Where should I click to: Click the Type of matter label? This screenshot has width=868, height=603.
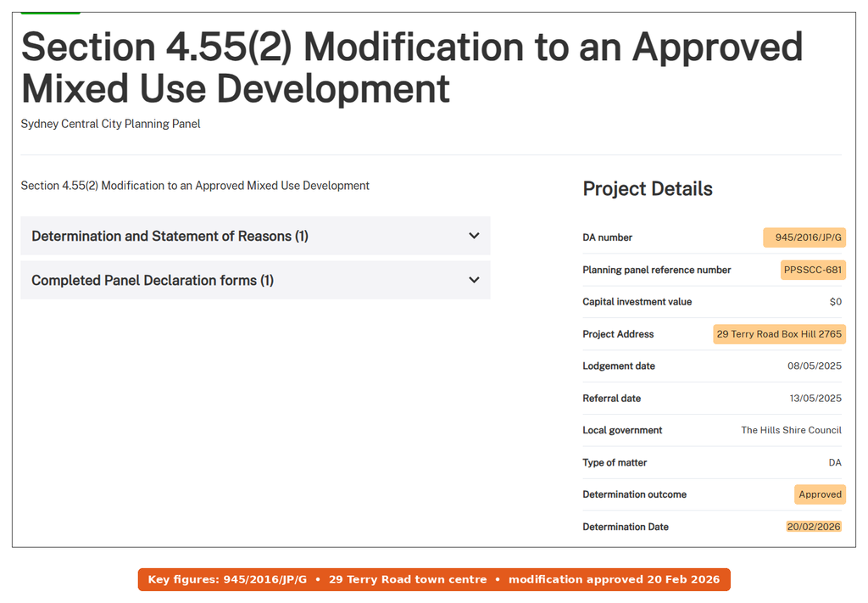click(x=615, y=462)
